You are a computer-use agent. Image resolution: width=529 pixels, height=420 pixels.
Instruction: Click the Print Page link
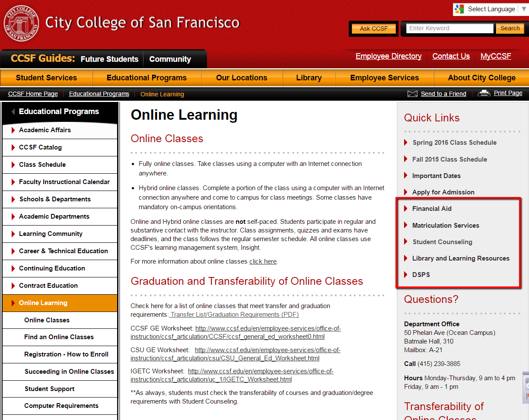508,93
